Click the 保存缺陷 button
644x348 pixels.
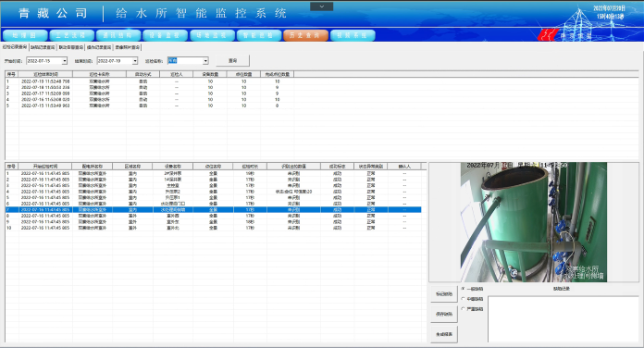444,314
